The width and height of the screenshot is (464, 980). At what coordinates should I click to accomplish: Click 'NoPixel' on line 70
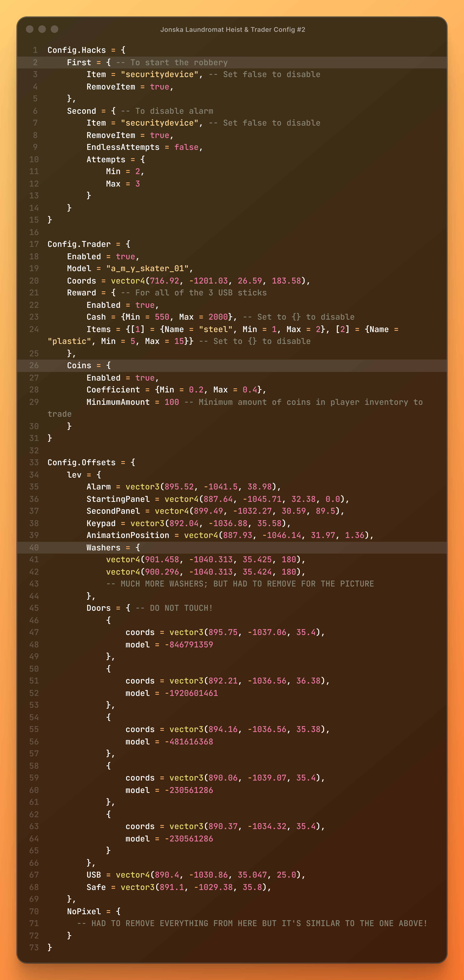84,912
